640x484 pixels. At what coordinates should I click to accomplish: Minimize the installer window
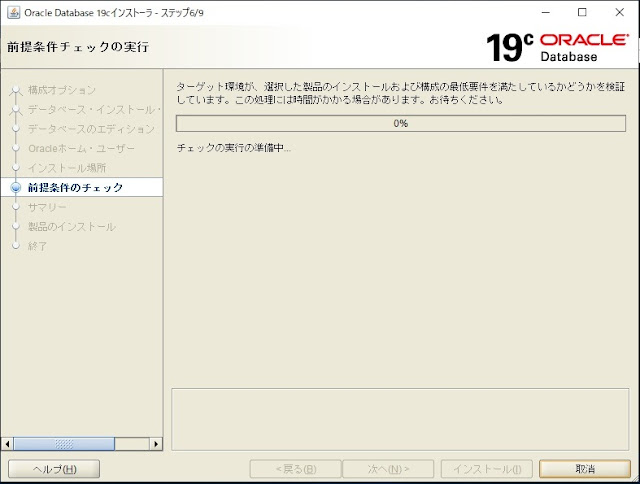click(546, 13)
